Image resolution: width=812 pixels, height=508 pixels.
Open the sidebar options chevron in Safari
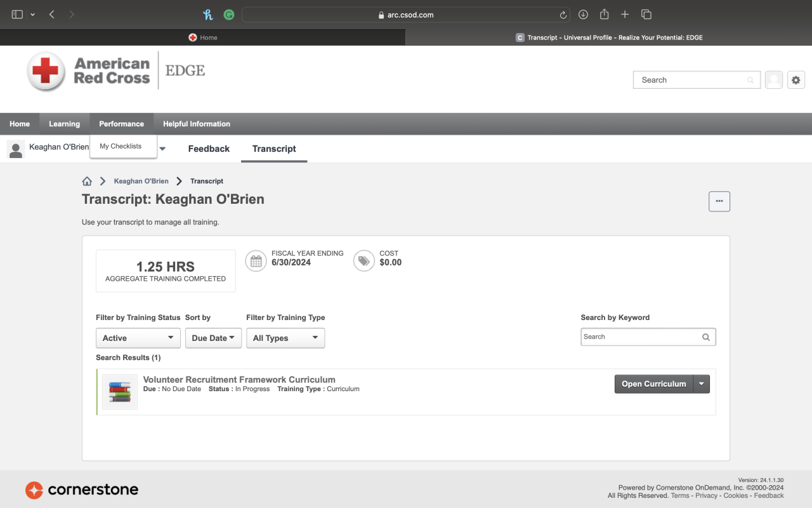(x=32, y=15)
